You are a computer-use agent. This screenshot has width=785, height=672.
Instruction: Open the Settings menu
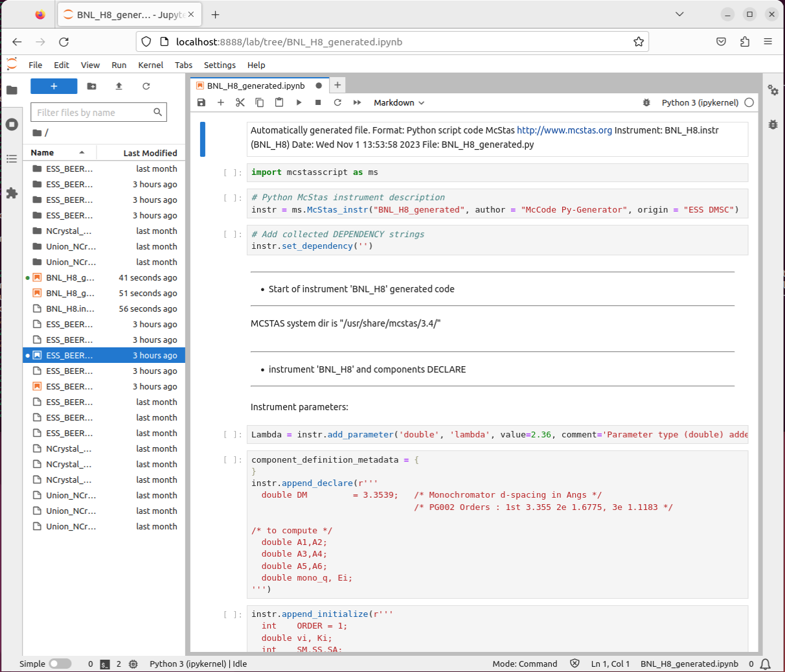[x=220, y=65]
